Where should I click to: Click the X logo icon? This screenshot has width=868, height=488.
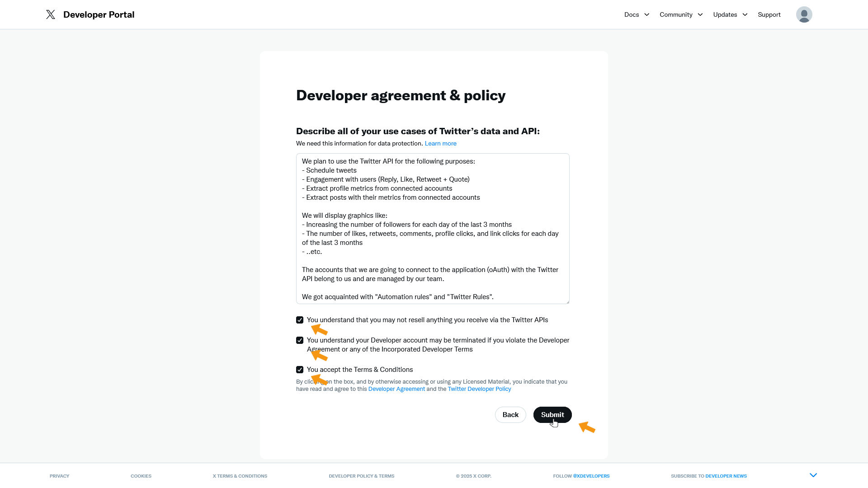pyautogui.click(x=51, y=14)
